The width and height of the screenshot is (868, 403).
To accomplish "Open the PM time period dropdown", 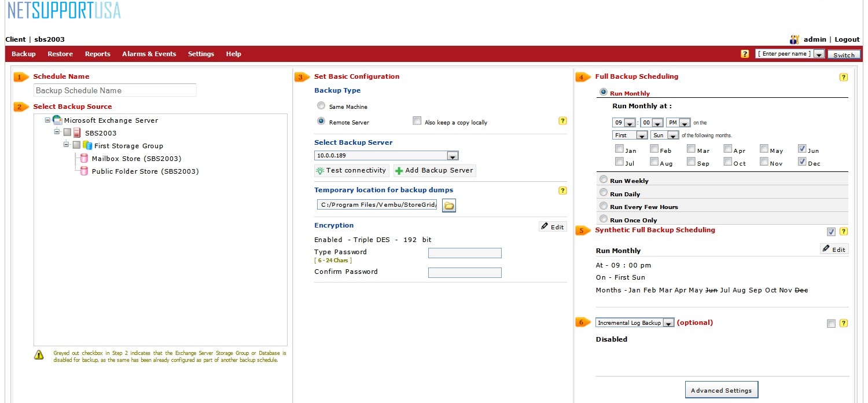I will (x=685, y=123).
